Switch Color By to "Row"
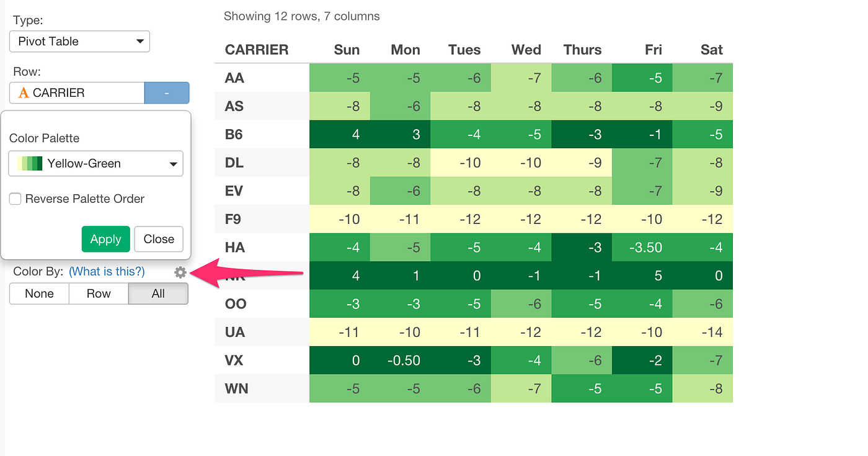 pos(98,293)
